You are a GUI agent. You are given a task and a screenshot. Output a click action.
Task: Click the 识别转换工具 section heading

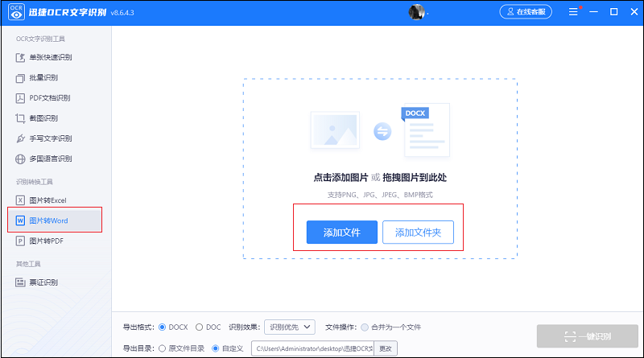pos(35,182)
